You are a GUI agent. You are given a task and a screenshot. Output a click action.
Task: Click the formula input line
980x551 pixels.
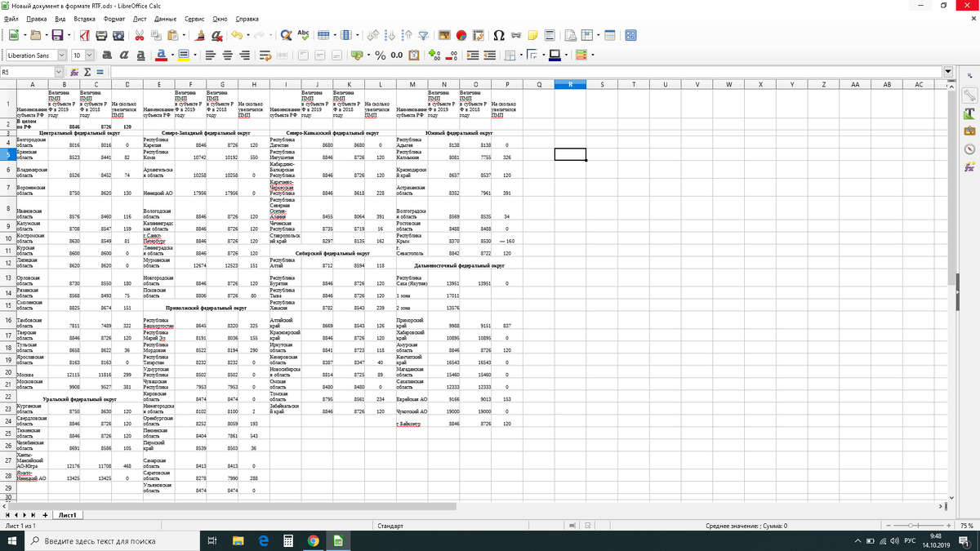tap(525, 72)
